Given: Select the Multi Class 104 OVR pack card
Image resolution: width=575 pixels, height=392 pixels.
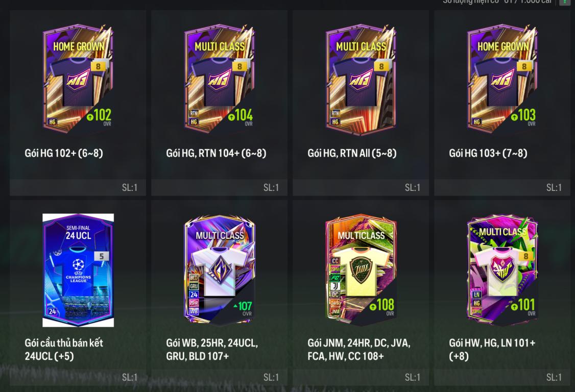Looking at the screenshot, I should (219, 79).
